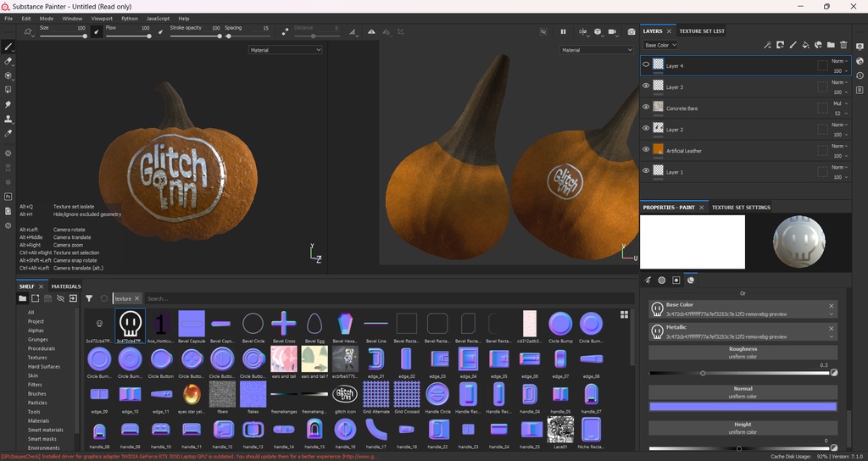The width and height of the screenshot is (868, 461).
Task: Select the Projection tool
Action: (8, 75)
